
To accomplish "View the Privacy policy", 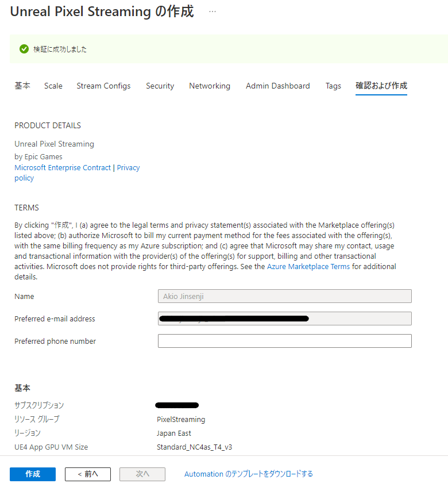I will click(x=128, y=167).
